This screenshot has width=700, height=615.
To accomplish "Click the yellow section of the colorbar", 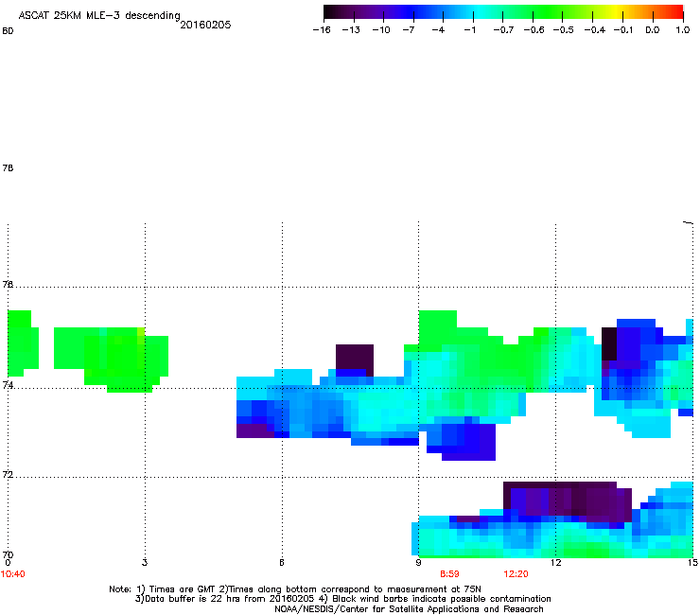I will click(x=619, y=11).
